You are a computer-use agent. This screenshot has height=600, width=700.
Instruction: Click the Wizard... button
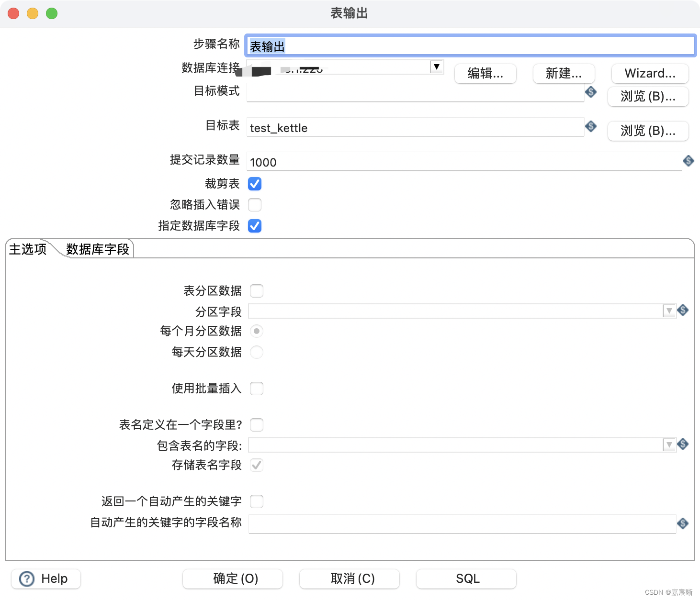649,73
